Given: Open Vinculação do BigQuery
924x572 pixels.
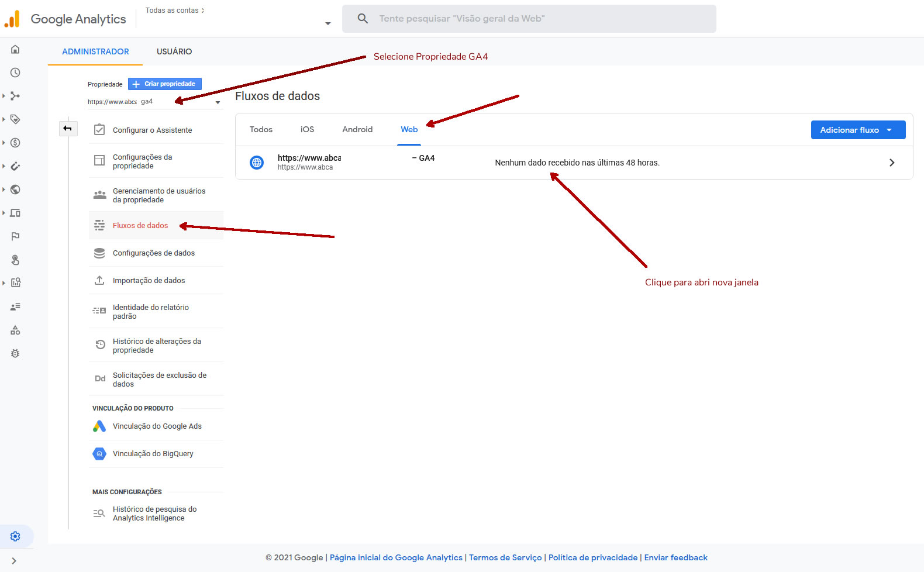Looking at the screenshot, I should pos(156,453).
